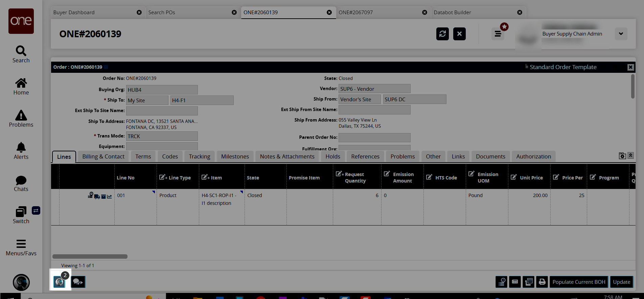Close the order page with the X button
This screenshot has height=299, width=644.
(459, 34)
